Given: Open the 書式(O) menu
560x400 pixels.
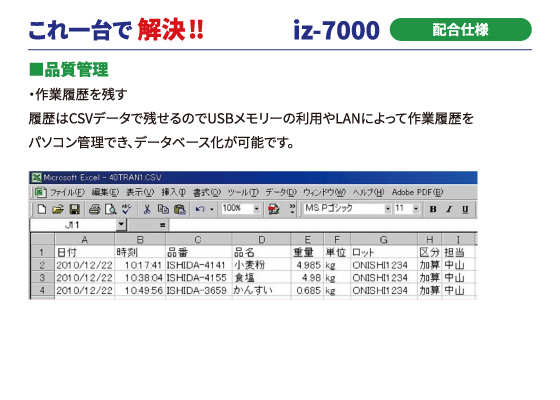Looking at the screenshot, I should point(207,192).
